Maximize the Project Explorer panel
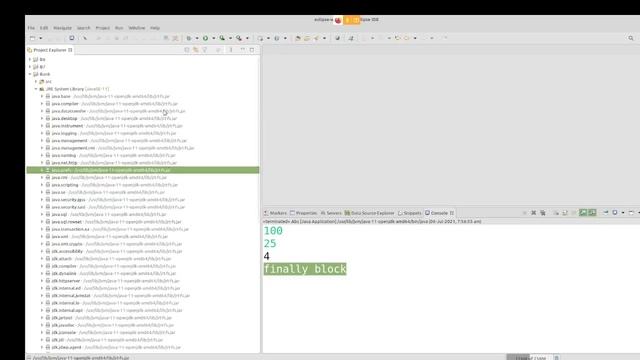The width and height of the screenshot is (640, 360). tap(252, 50)
